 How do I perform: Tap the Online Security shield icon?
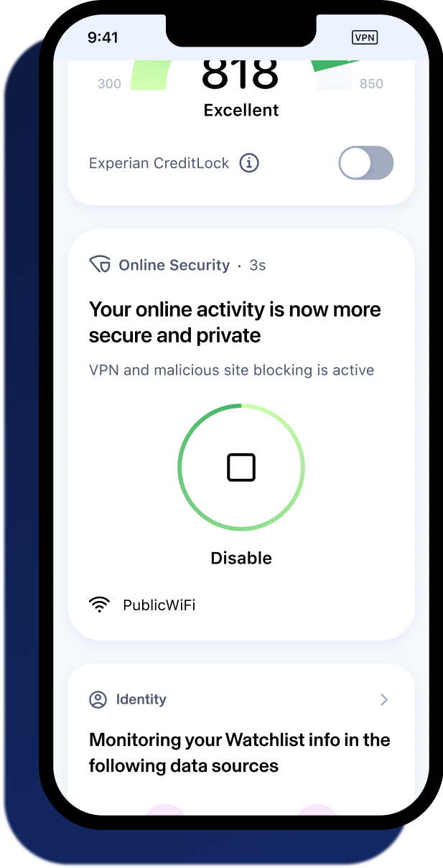pos(100,265)
